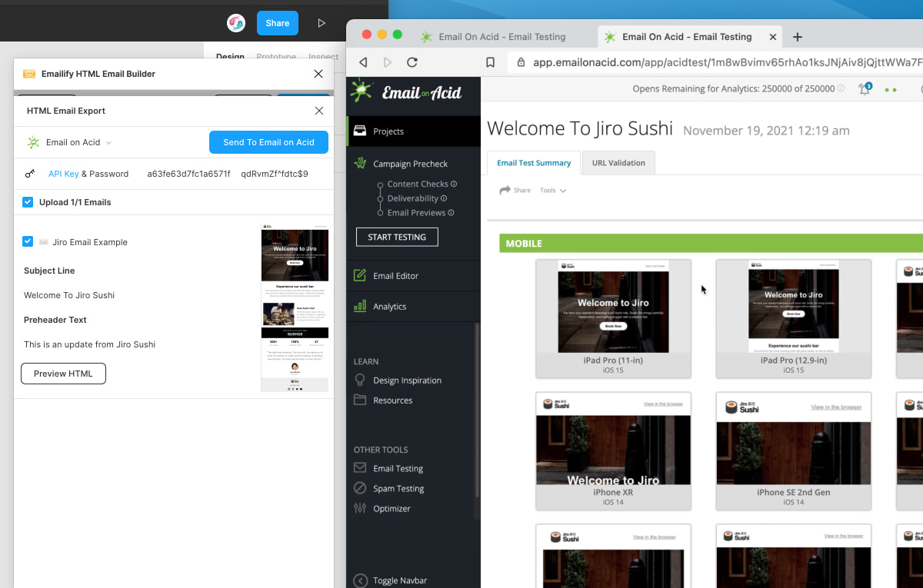Image resolution: width=923 pixels, height=588 pixels.
Task: Open a new browser tab
Action: click(x=798, y=37)
